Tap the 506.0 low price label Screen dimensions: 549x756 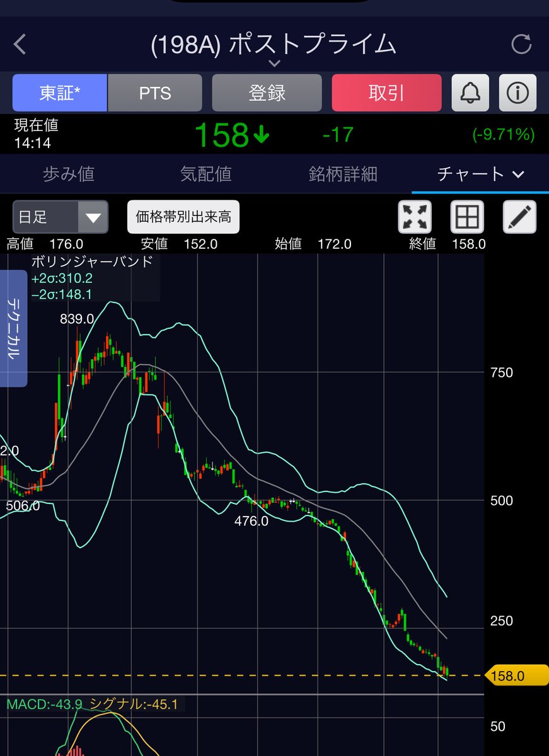coord(23,506)
